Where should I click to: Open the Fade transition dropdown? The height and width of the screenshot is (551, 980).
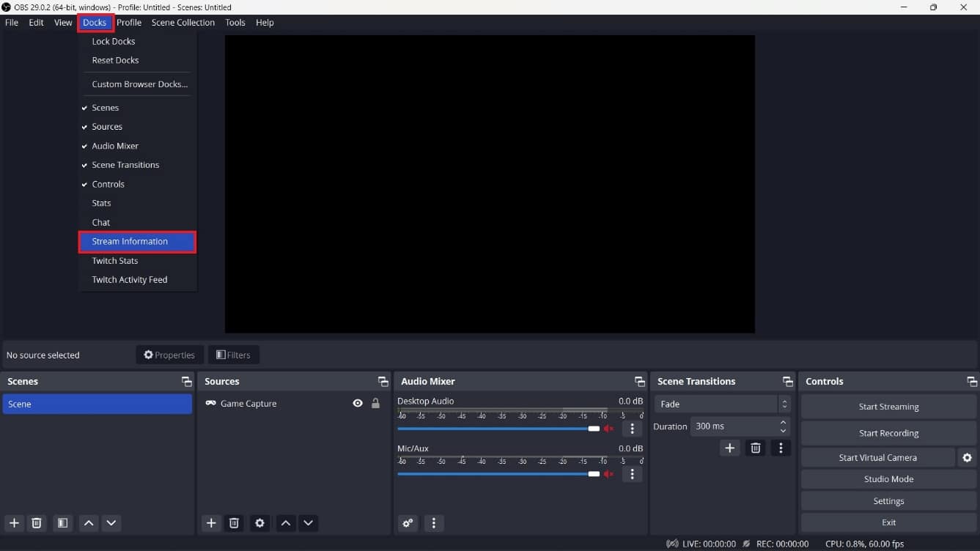click(x=784, y=404)
